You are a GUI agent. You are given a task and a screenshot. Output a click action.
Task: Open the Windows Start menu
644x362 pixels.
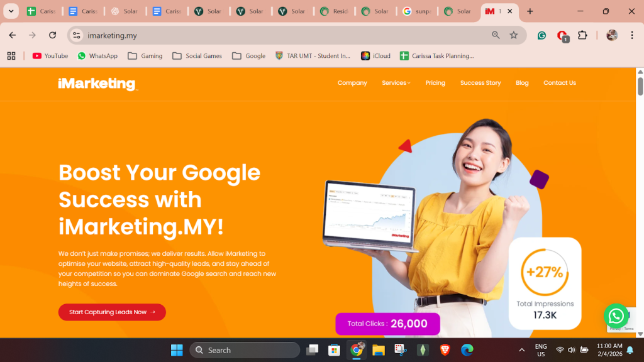(x=177, y=350)
